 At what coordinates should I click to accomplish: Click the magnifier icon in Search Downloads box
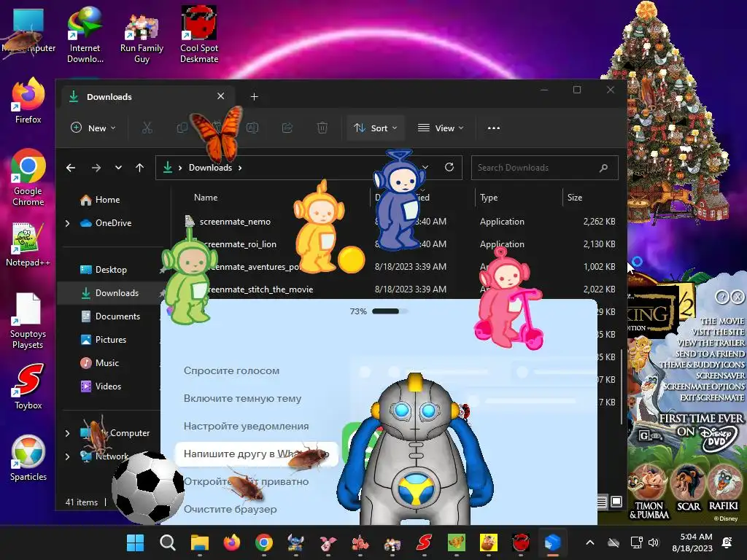click(603, 168)
